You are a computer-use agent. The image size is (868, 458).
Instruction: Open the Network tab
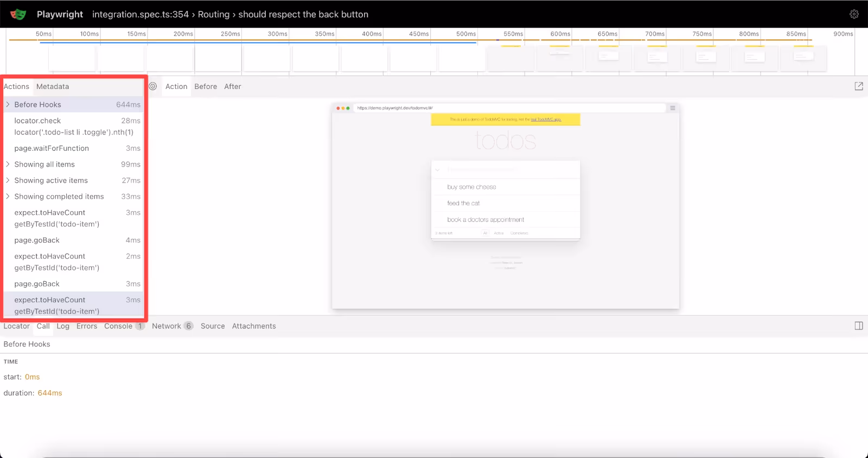pyautogui.click(x=173, y=326)
